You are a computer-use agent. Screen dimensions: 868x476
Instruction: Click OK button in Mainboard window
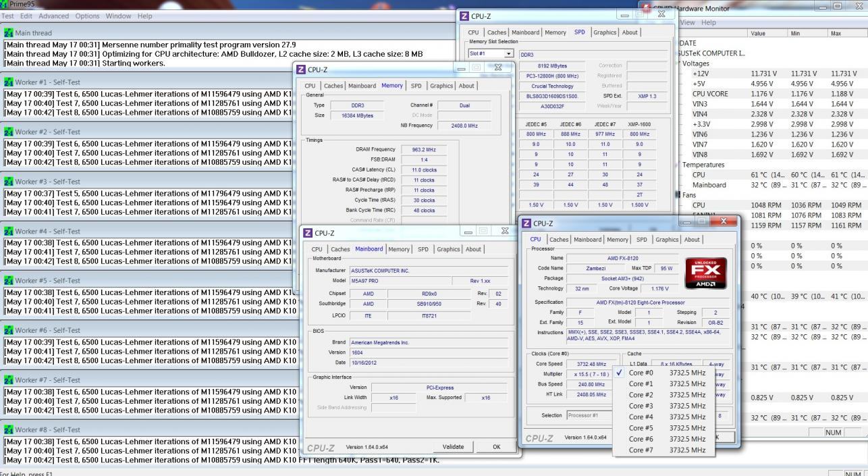pyautogui.click(x=496, y=447)
